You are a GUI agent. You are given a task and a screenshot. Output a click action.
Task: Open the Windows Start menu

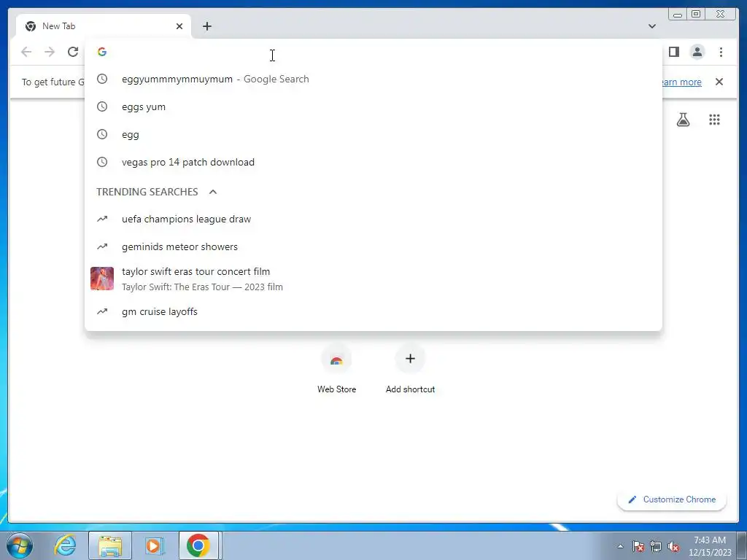click(20, 545)
